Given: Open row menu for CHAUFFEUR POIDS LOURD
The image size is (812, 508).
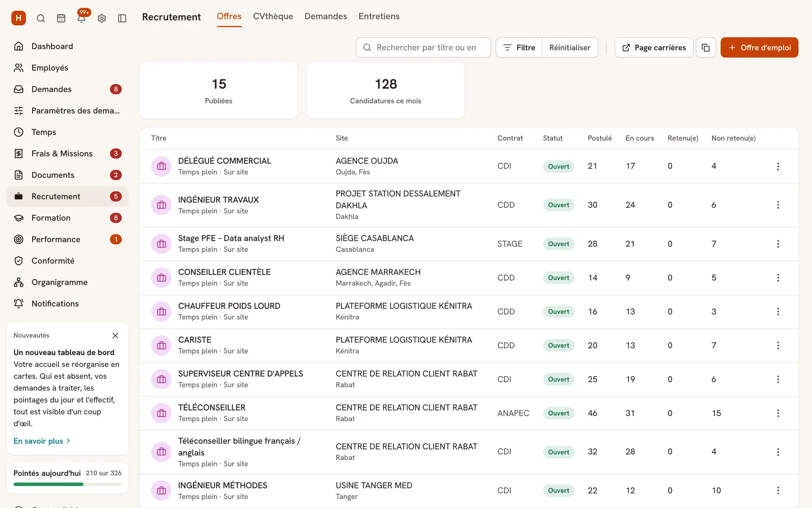Looking at the screenshot, I should (778, 311).
